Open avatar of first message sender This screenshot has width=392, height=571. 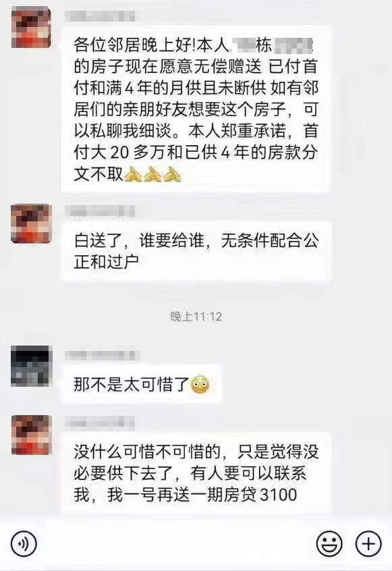(31, 27)
